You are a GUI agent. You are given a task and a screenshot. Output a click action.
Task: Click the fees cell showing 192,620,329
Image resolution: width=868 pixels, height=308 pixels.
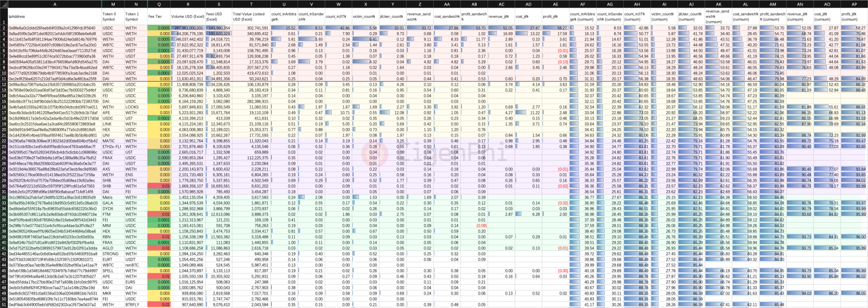(219, 34)
